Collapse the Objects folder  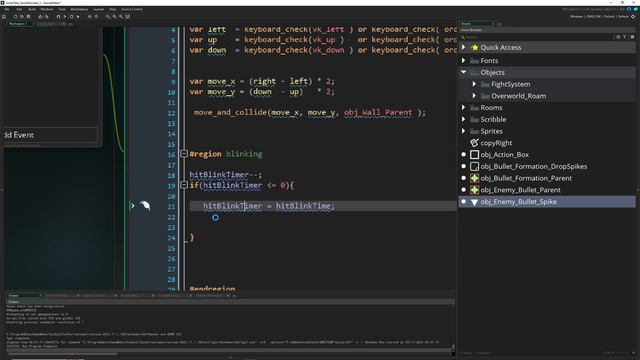pos(464,72)
